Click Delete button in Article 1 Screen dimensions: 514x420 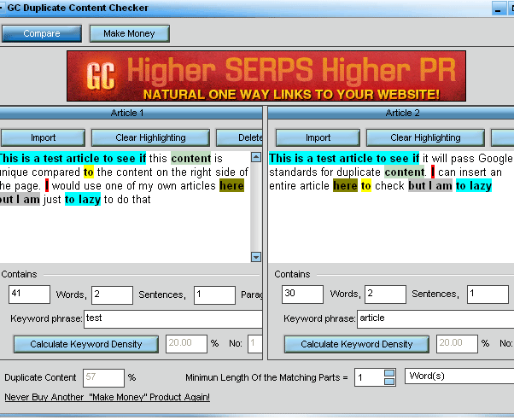pyautogui.click(x=239, y=137)
